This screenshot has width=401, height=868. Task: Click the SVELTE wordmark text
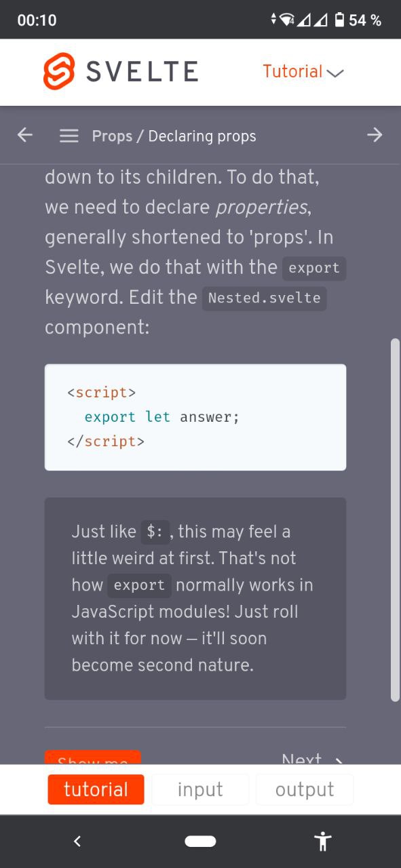(x=142, y=71)
